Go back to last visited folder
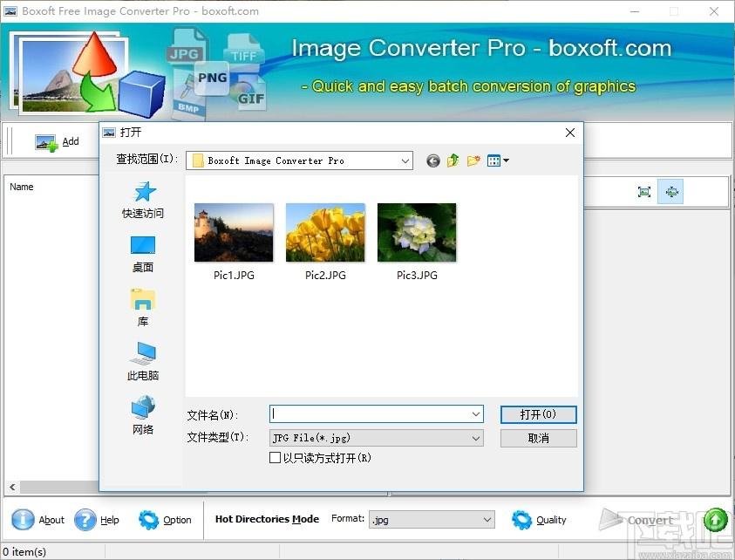Viewport: 735px width, 560px height. [x=433, y=160]
